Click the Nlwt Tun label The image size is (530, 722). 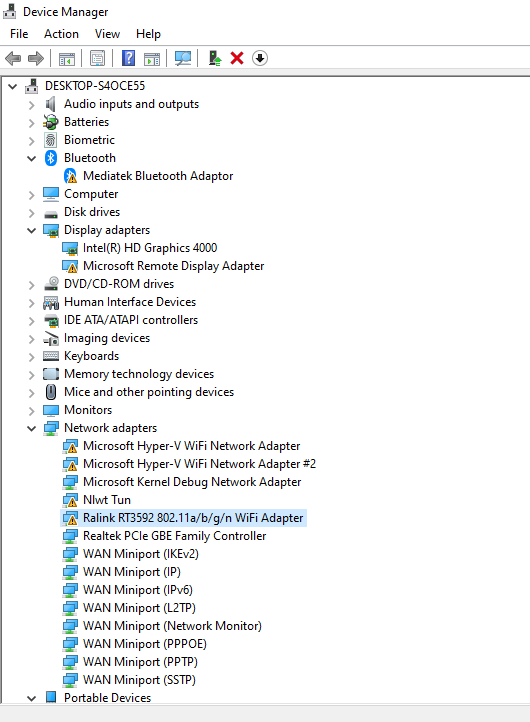point(107,500)
